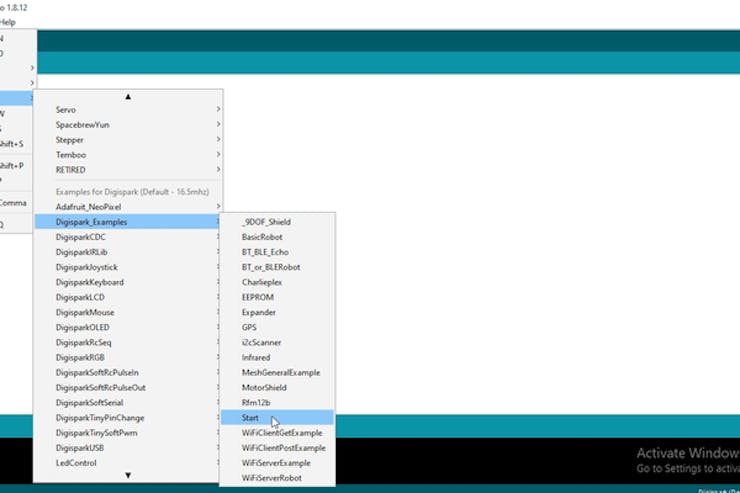Image resolution: width=740 pixels, height=493 pixels.
Task: Load the MotorShield example sketch
Action: (278, 388)
